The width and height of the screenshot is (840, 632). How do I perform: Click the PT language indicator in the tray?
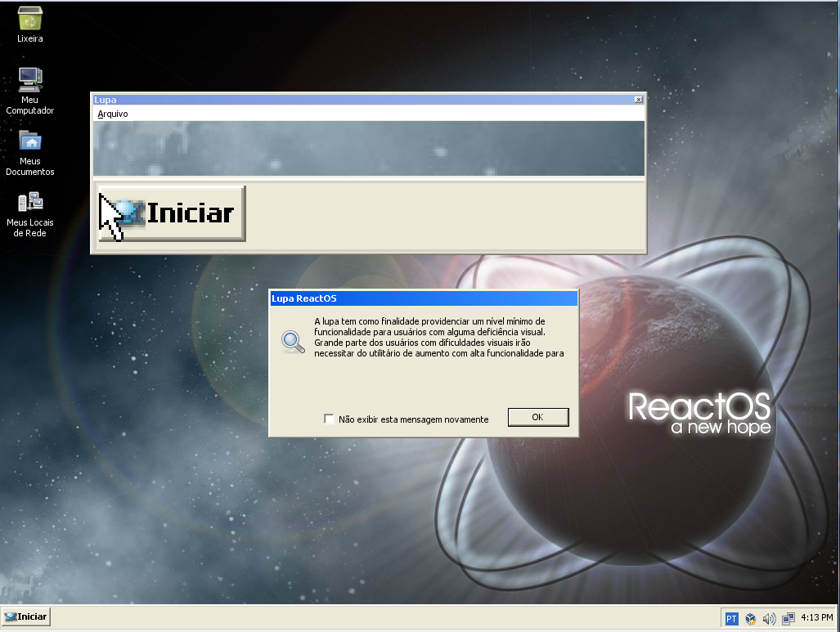[731, 618]
